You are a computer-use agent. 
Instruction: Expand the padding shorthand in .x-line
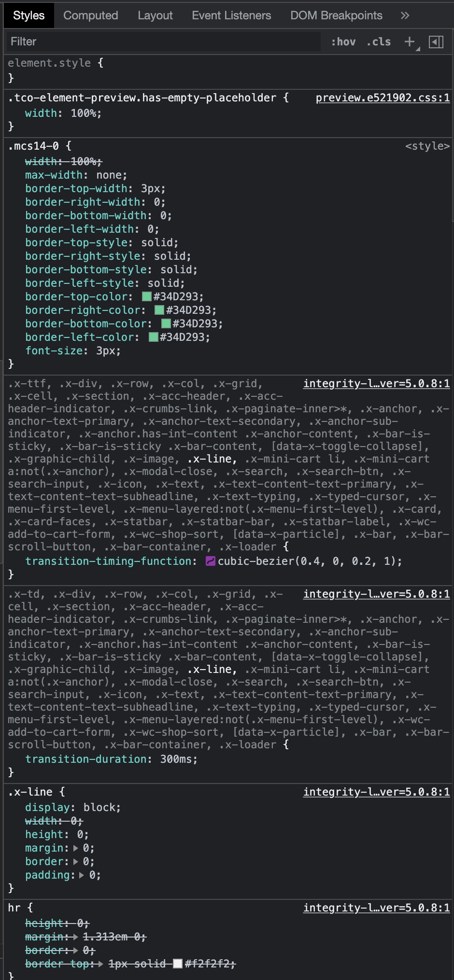coord(82,875)
